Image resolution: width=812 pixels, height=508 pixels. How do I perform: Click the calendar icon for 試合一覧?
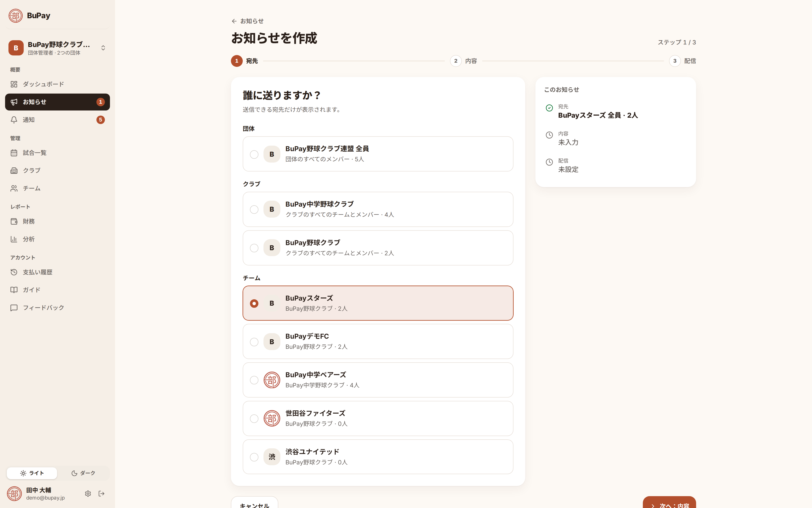point(14,153)
